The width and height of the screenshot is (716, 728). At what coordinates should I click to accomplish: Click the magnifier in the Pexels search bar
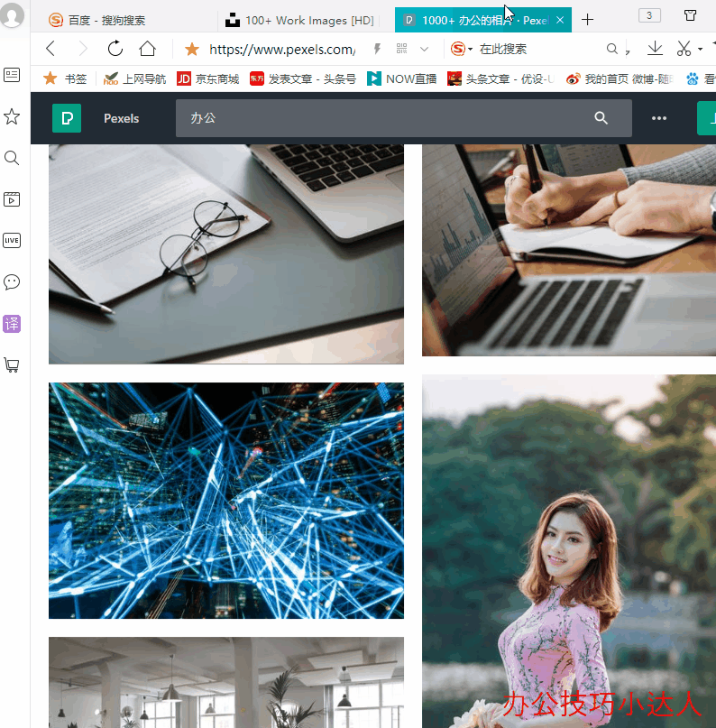601,118
